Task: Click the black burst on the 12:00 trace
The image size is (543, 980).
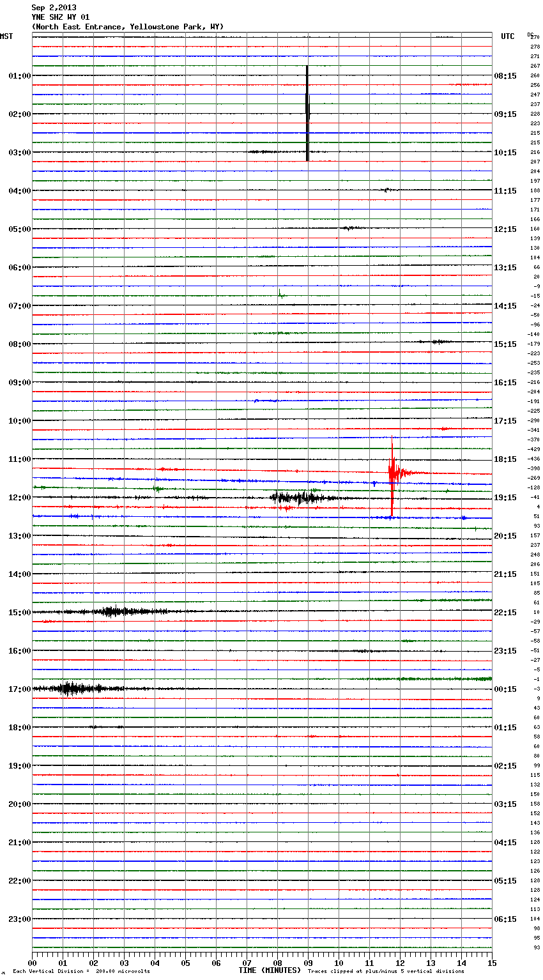Action: (x=299, y=497)
